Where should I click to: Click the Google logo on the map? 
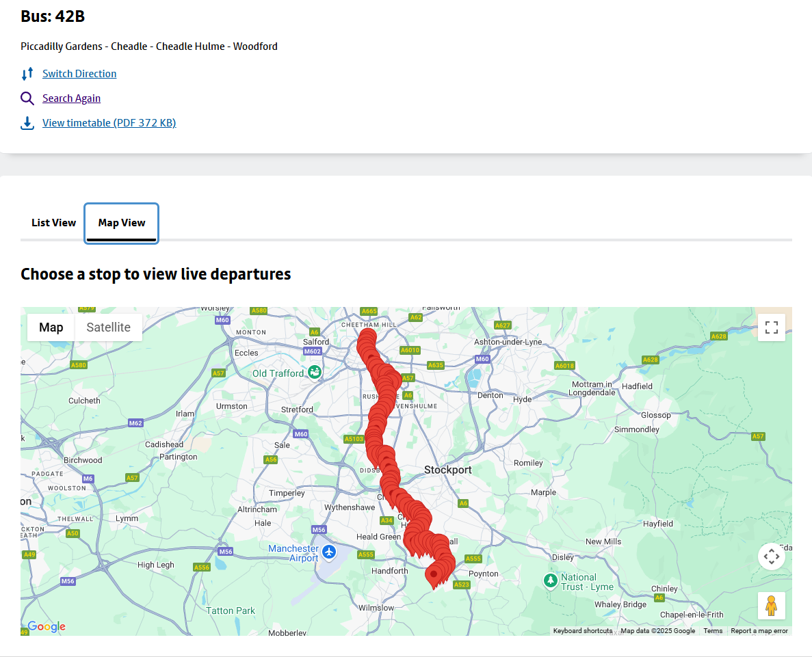pos(46,627)
